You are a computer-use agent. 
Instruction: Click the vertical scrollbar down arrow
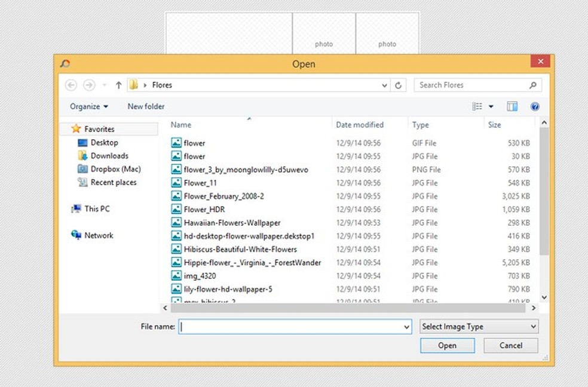point(544,297)
